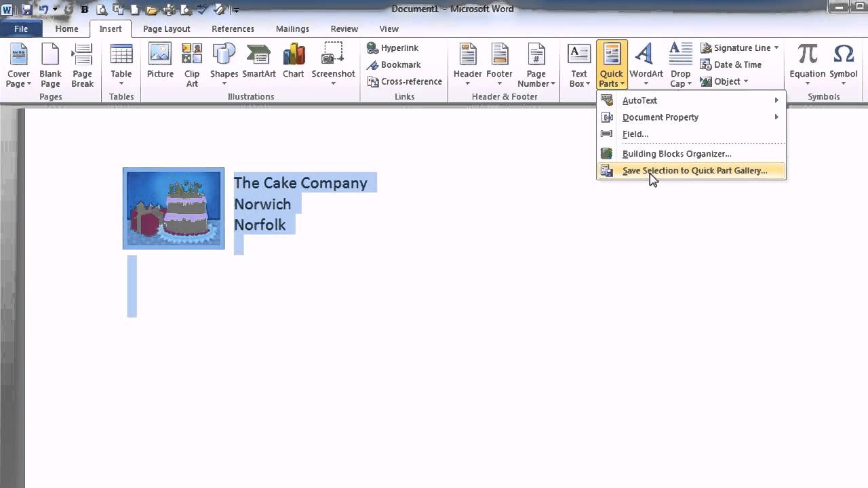Add a Bookmark
Image resolution: width=868 pixels, height=488 pixels.
[x=393, y=64]
